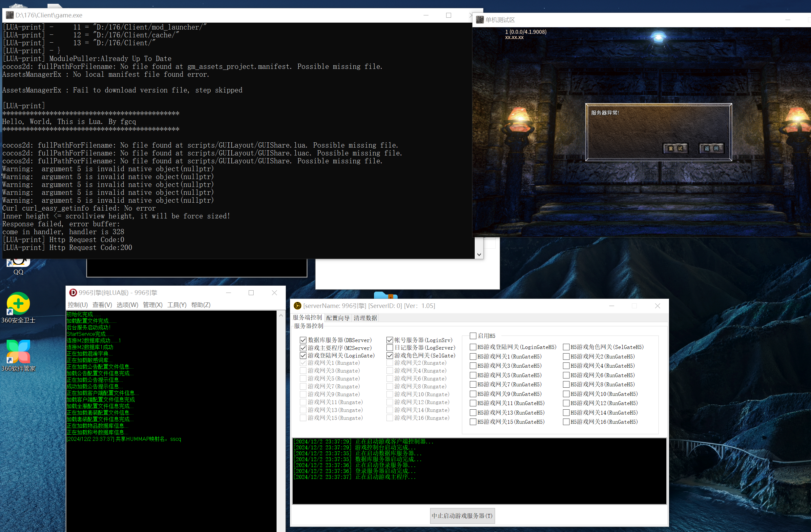Check H5游戏网关16(RunGateH5)

(566, 422)
